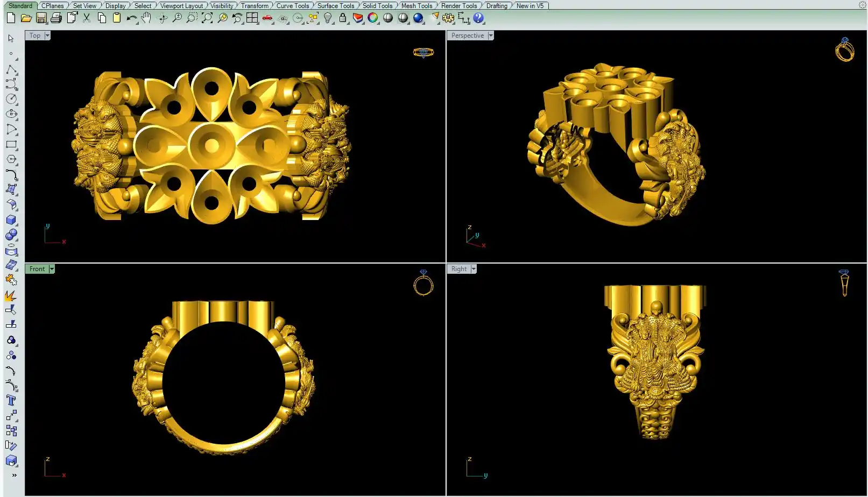Click the Right viewport title label
This screenshot has height=497, width=868.
point(458,269)
